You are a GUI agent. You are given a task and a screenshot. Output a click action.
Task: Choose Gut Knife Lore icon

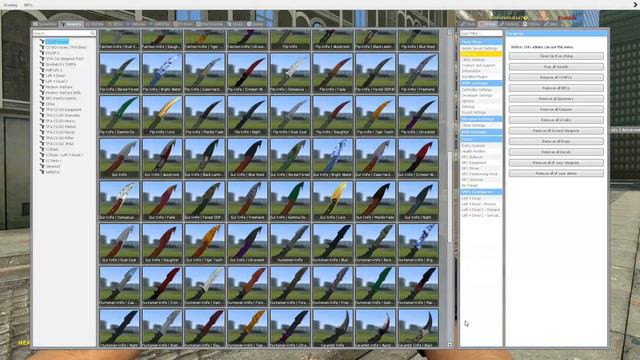333,201
